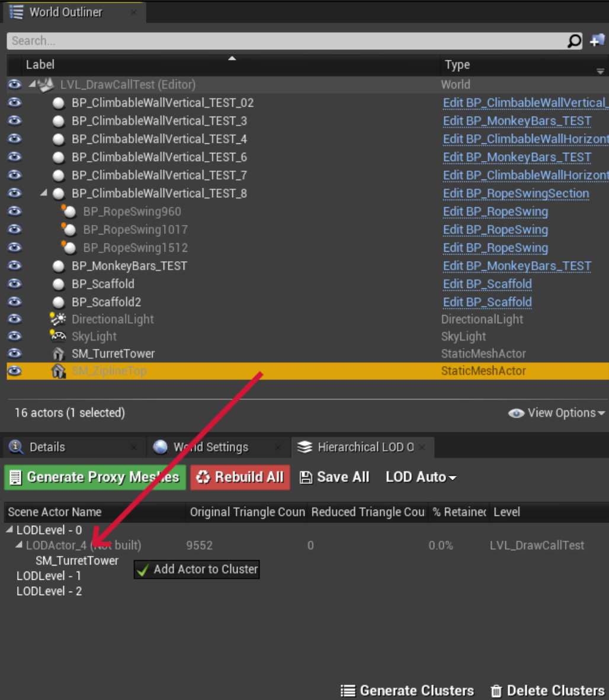This screenshot has height=700, width=609.
Task: Open the Edit BP_Scaffold link
Action: point(487,284)
